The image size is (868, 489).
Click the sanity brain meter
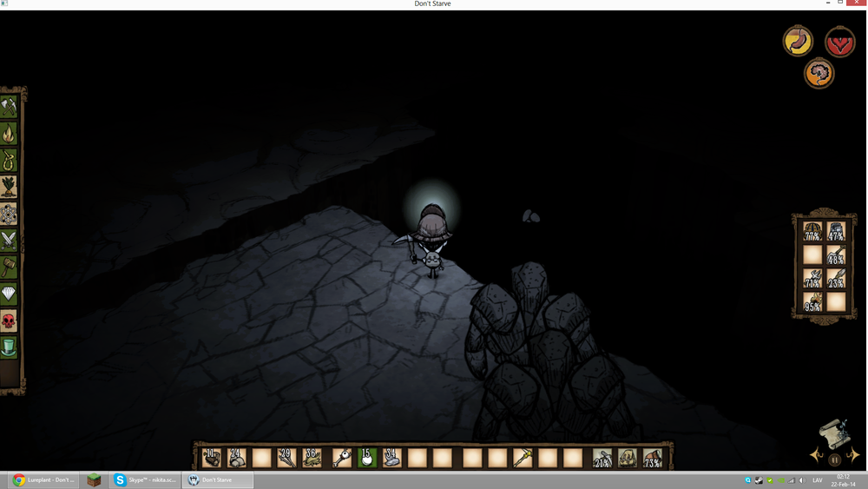click(819, 73)
